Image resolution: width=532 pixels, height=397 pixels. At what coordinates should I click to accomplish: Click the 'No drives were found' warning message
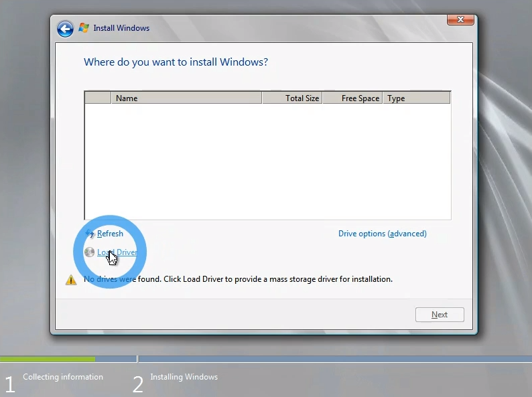pyautogui.click(x=238, y=279)
